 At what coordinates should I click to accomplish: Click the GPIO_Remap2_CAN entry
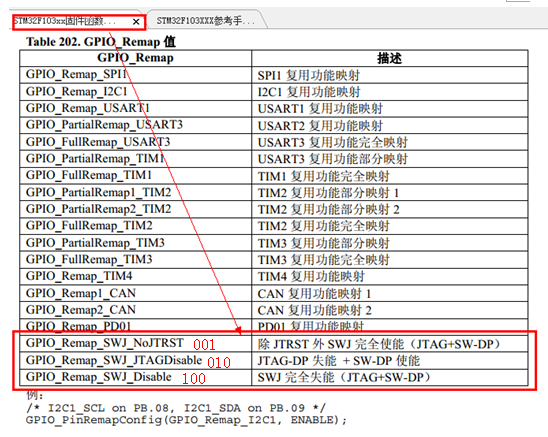tap(136, 310)
